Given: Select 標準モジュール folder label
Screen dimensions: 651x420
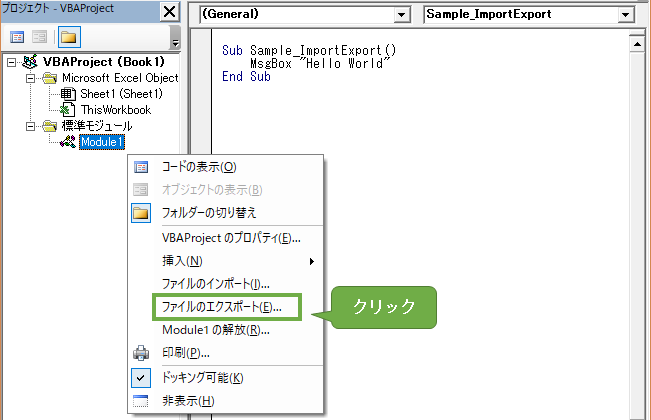Looking at the screenshot, I should click(x=97, y=126).
